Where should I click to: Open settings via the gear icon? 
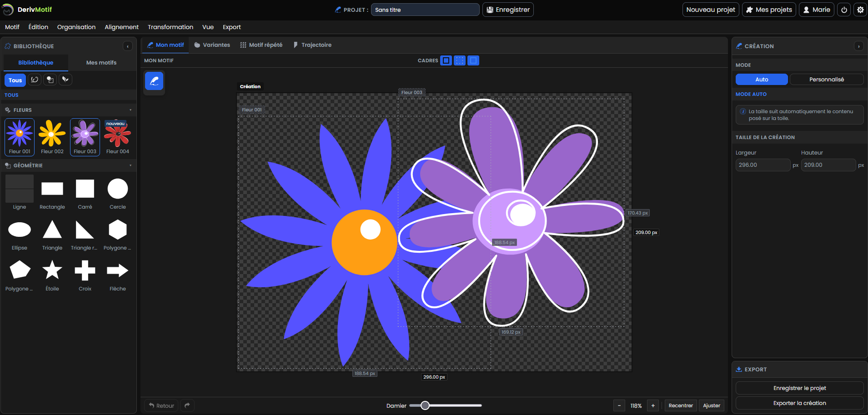860,10
